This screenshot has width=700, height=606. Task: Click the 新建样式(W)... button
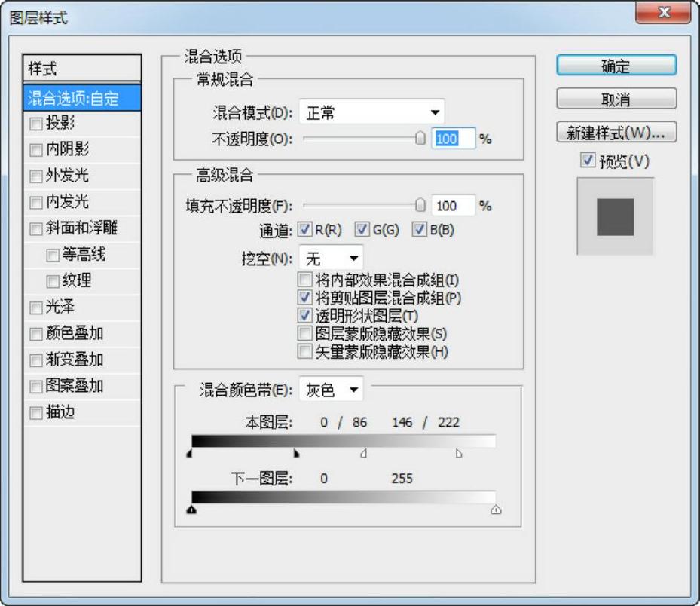click(616, 133)
